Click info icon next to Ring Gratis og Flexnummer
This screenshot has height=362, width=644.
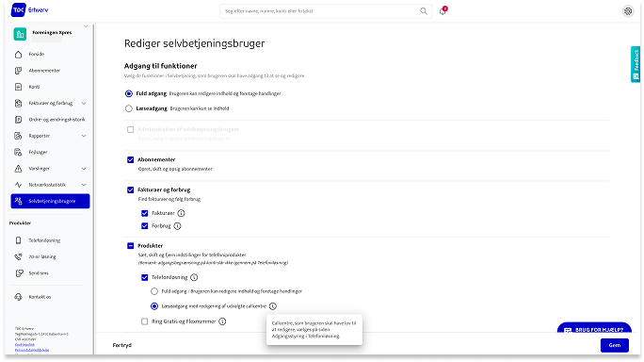(x=222, y=321)
